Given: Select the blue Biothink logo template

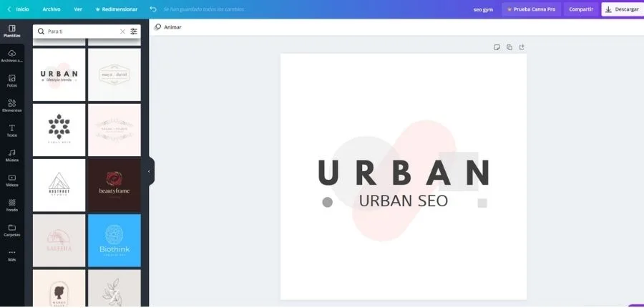Looking at the screenshot, I should 114,241.
